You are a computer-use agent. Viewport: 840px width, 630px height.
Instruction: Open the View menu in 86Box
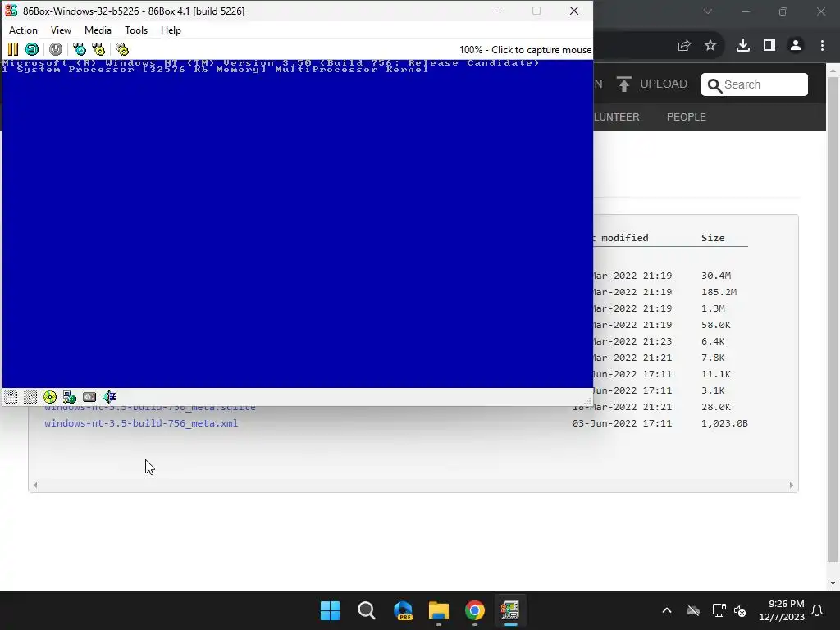pos(61,30)
